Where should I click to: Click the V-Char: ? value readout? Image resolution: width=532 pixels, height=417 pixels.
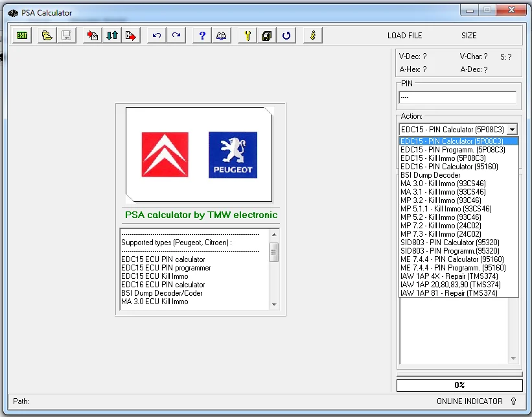tap(474, 56)
